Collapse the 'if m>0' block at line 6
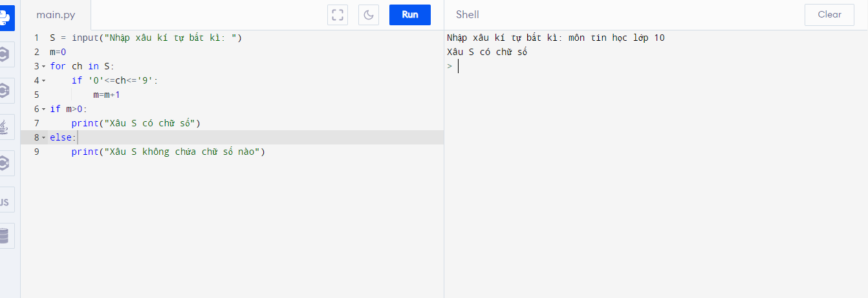The image size is (868, 298). pyautogui.click(x=43, y=109)
